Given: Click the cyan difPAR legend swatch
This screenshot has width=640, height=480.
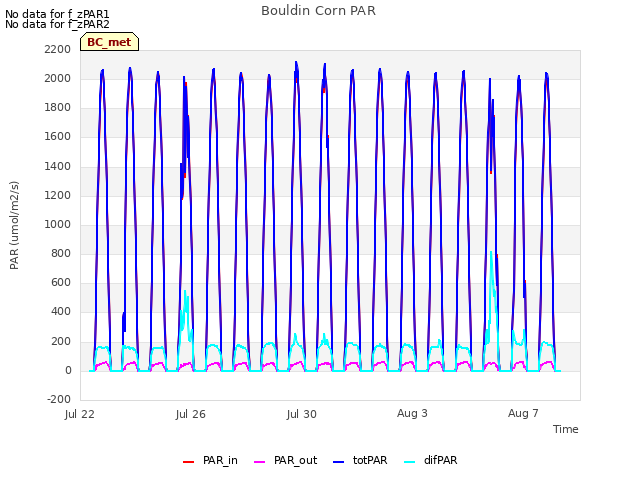Looking at the screenshot, I should [409, 462].
